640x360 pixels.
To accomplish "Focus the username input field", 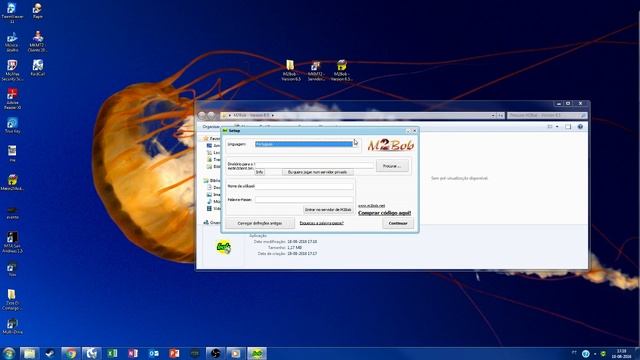I will (x=304, y=186).
